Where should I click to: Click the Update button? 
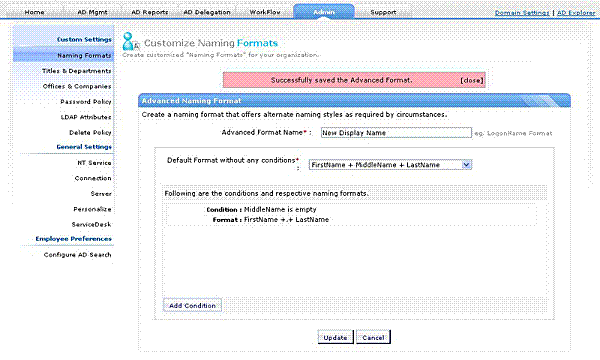point(335,337)
